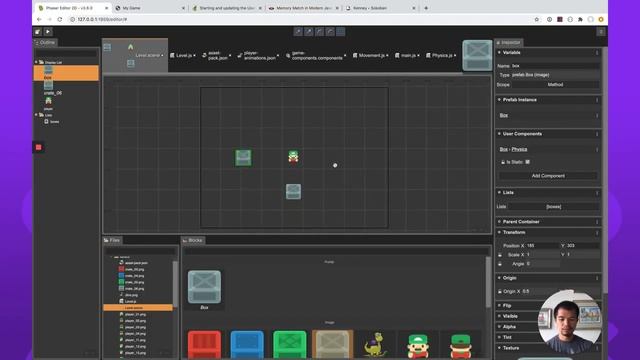Viewport: 640px width, 360px height.
Task: Bookmark this page with the star icon
Action: (537, 19)
